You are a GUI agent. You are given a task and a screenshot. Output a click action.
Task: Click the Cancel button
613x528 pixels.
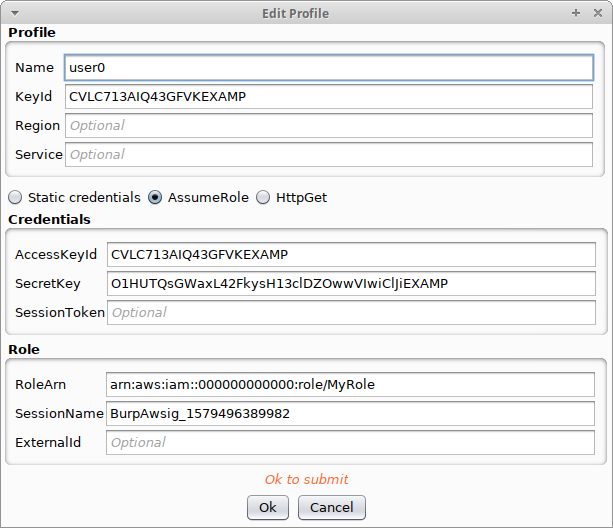click(332, 507)
